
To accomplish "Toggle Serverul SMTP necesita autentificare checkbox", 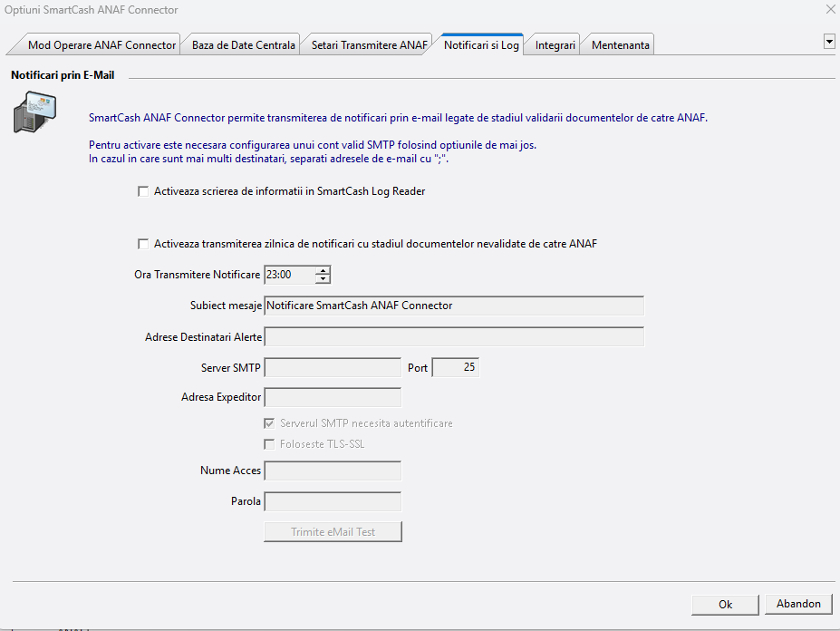I will [x=269, y=423].
